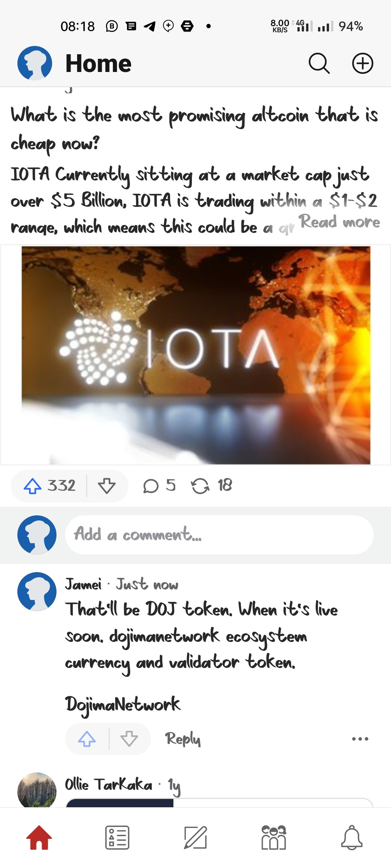Upvote the IOTA answer with 332 votes
This screenshot has width=391, height=868.
50,486
